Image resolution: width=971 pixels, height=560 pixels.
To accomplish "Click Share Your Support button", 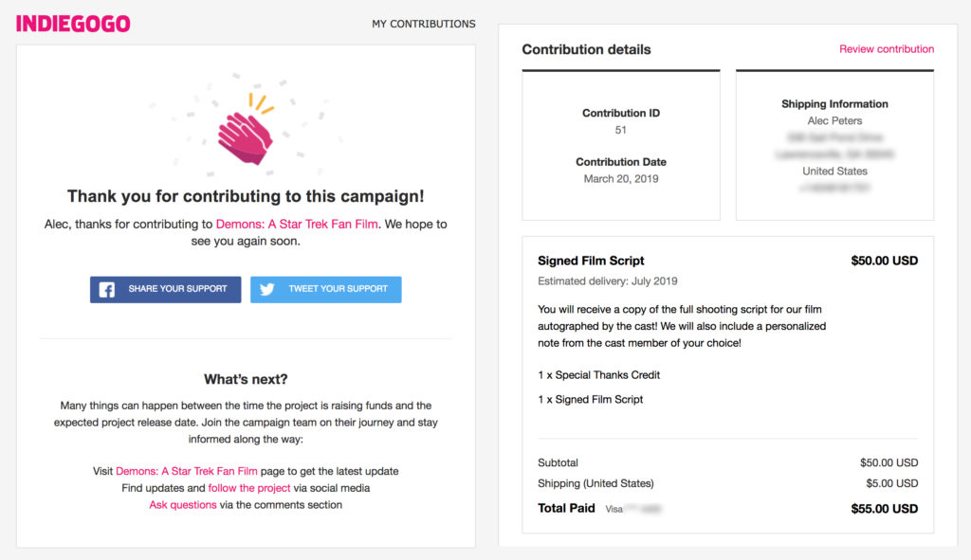I will pos(165,290).
